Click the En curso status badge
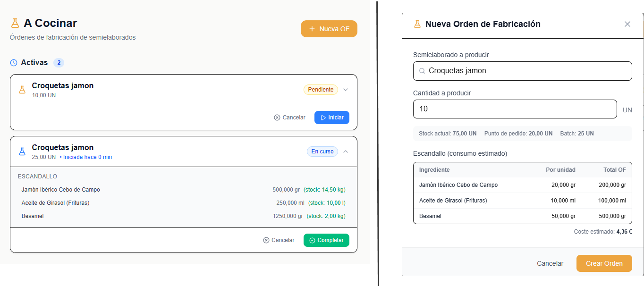Image resolution: width=644 pixels, height=286 pixels. (x=322, y=151)
